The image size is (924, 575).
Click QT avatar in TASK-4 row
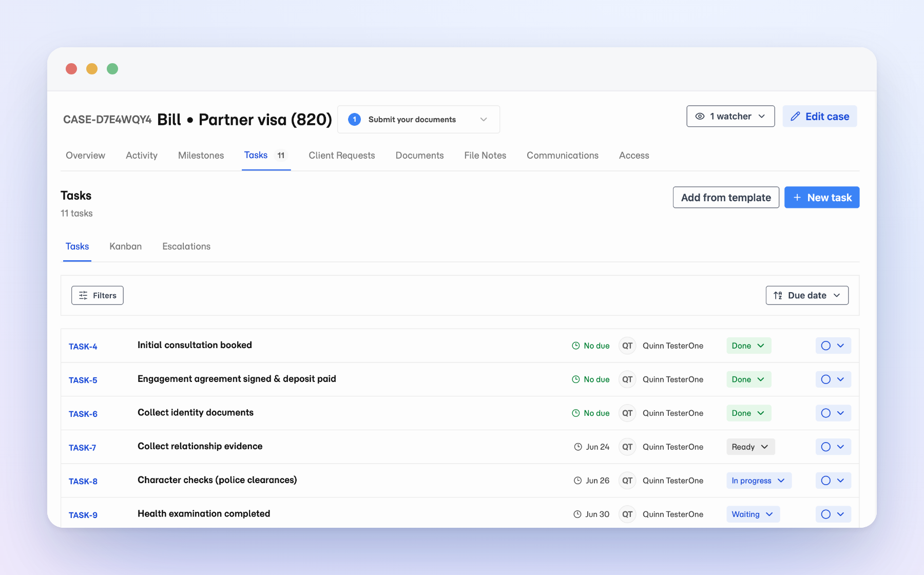point(627,346)
